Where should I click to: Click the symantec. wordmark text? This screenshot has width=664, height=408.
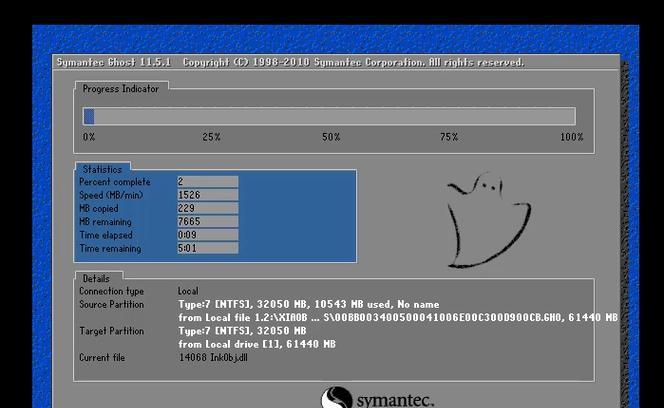[395, 400]
